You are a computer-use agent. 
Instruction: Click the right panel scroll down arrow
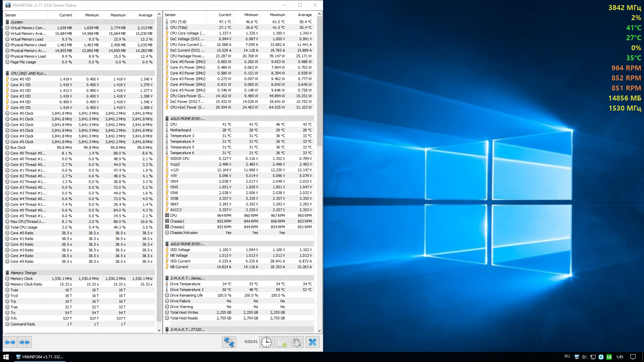[x=319, y=330]
